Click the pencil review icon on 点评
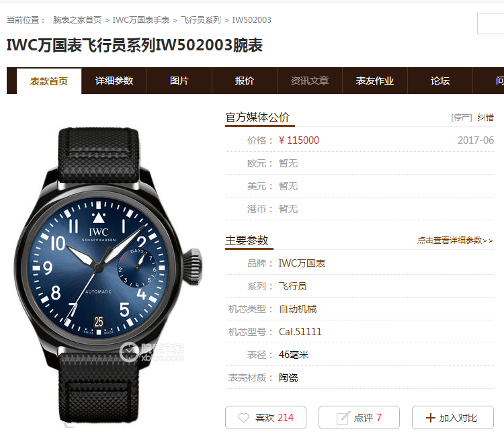The height and width of the screenshot is (444, 504). [343, 418]
